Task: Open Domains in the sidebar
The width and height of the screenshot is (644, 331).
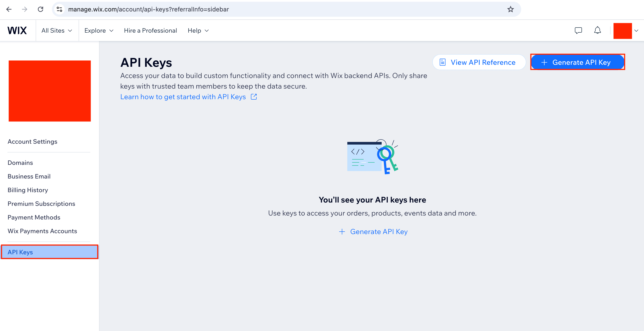Action: click(20, 163)
